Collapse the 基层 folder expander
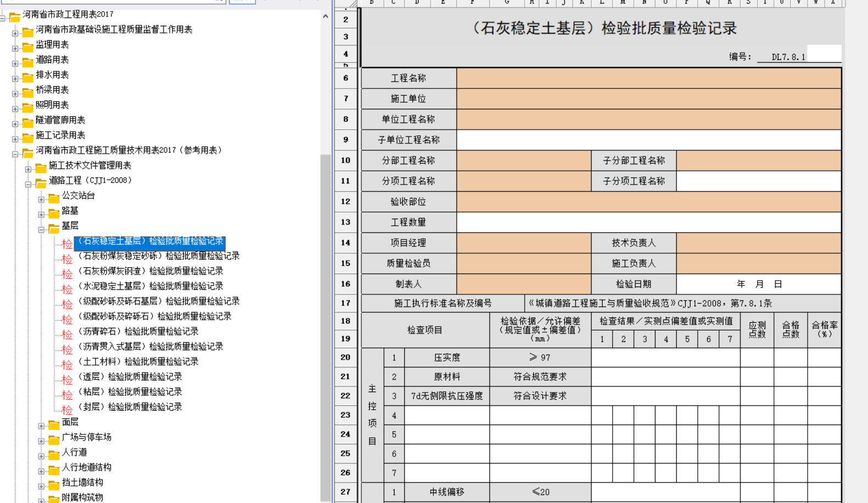The width and height of the screenshot is (868, 503). 41,230
